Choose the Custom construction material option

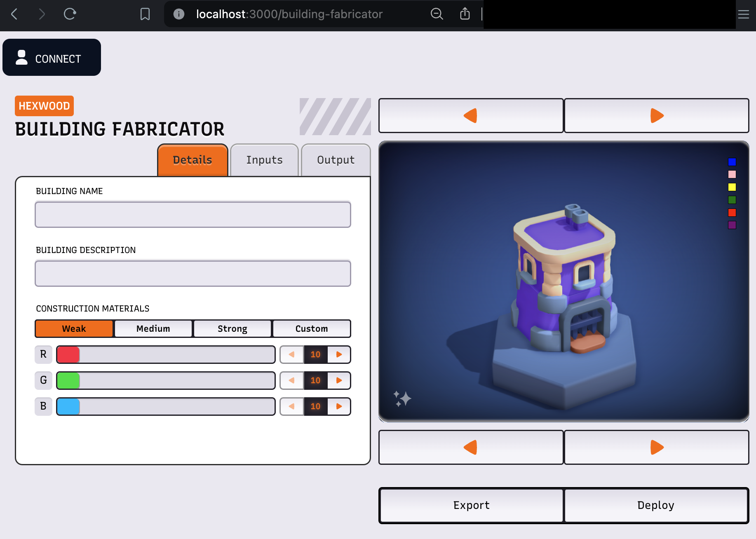(x=312, y=328)
